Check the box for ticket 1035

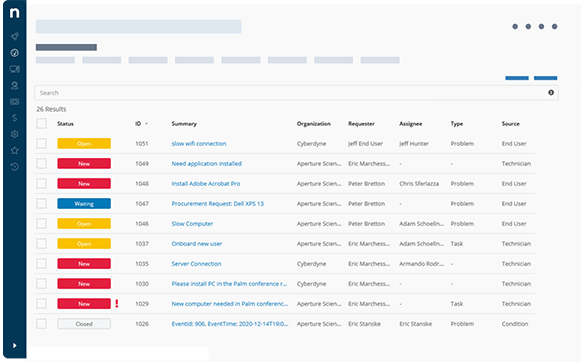(41, 264)
